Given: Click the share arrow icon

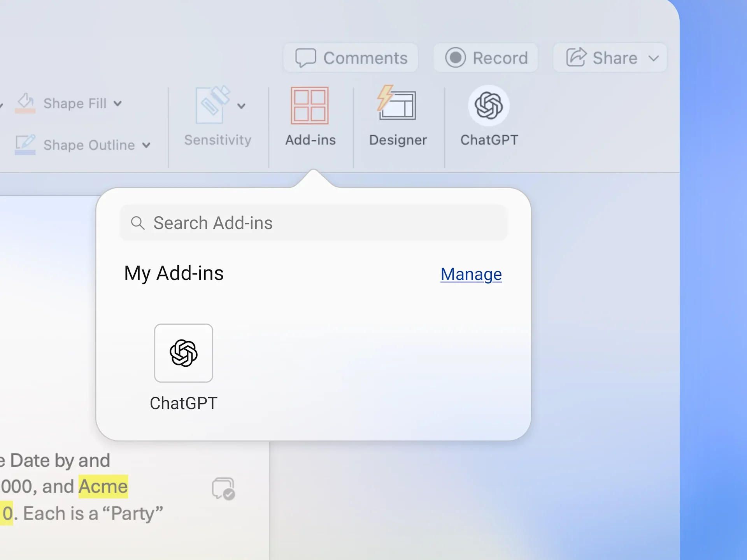Looking at the screenshot, I should click(x=576, y=57).
